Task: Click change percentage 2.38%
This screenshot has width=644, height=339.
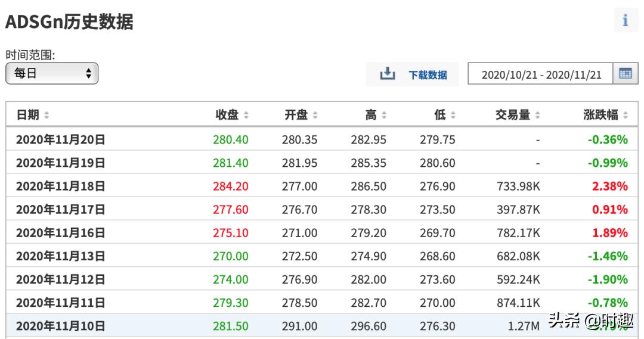Action: [x=610, y=186]
